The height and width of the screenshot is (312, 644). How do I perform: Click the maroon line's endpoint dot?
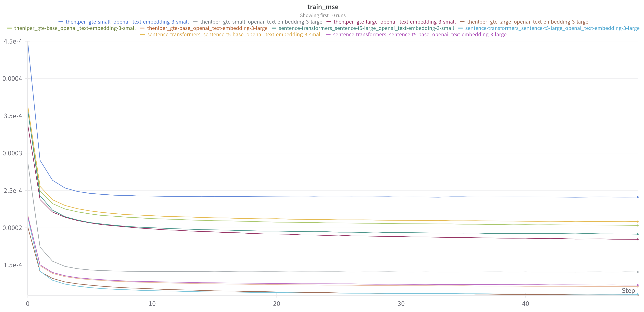[637, 239]
